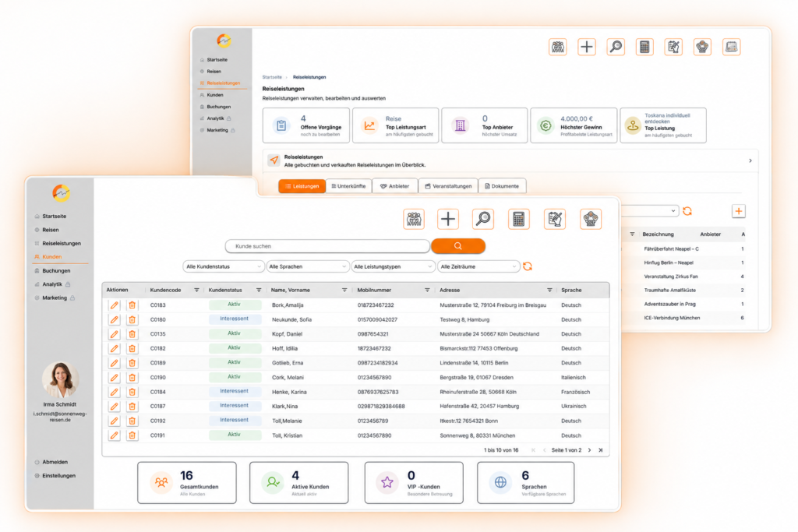Reset customer filters with refresh icon
The image size is (798, 532).
coord(528,266)
